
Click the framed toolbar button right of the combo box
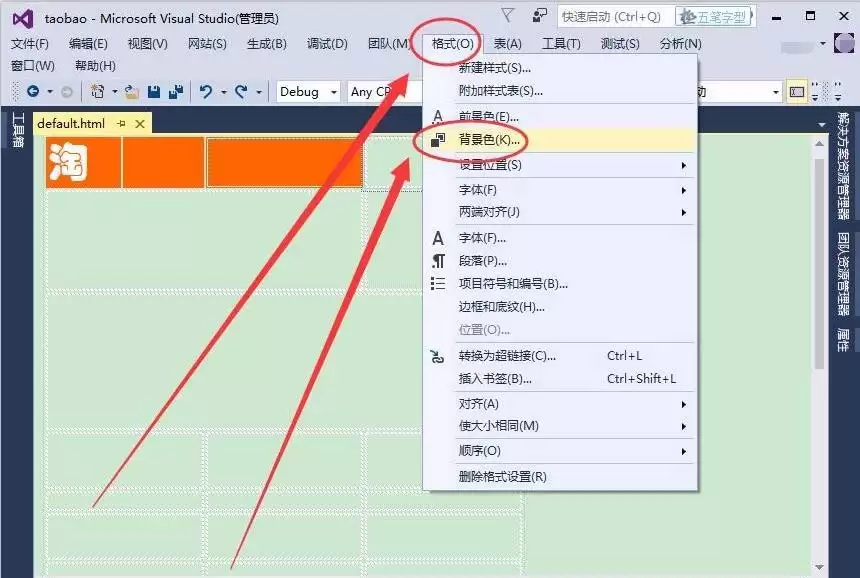[797, 92]
